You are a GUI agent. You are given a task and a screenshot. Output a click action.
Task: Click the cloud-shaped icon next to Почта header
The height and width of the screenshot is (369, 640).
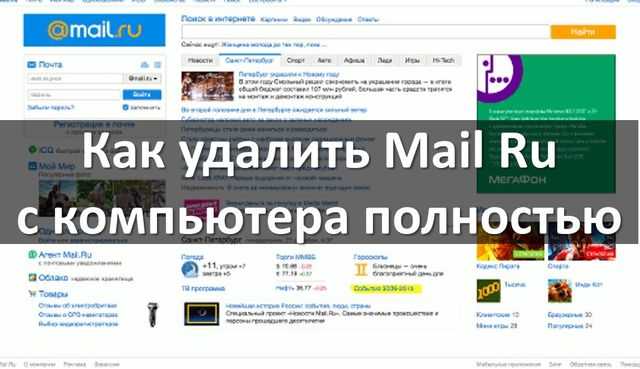click(x=144, y=65)
